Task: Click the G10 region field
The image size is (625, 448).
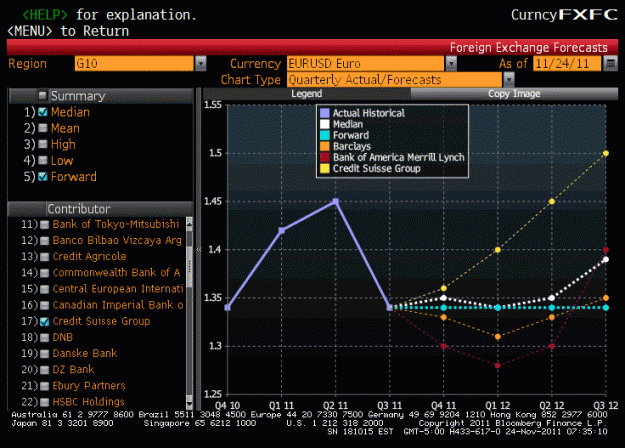Action: tap(134, 63)
